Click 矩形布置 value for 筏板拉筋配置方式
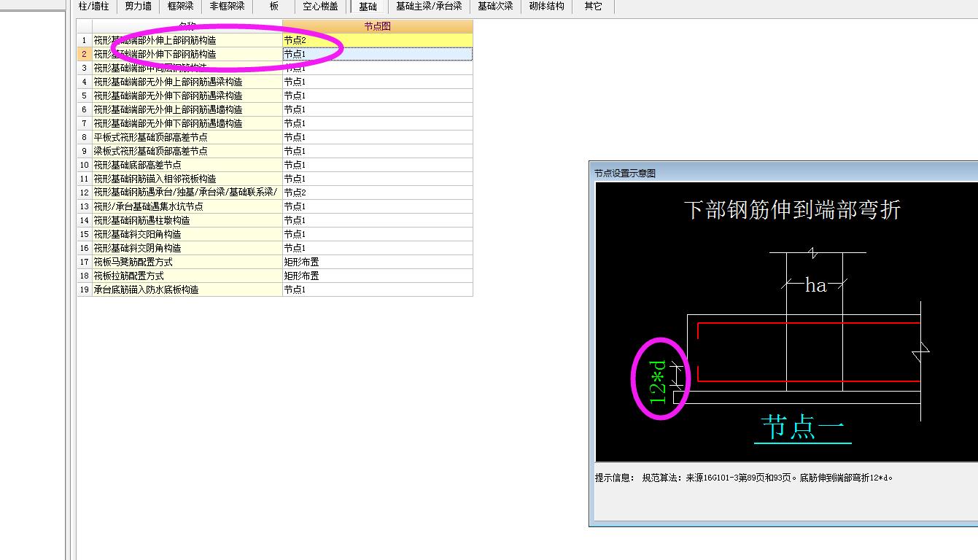This screenshot has height=560, width=978. [377, 276]
